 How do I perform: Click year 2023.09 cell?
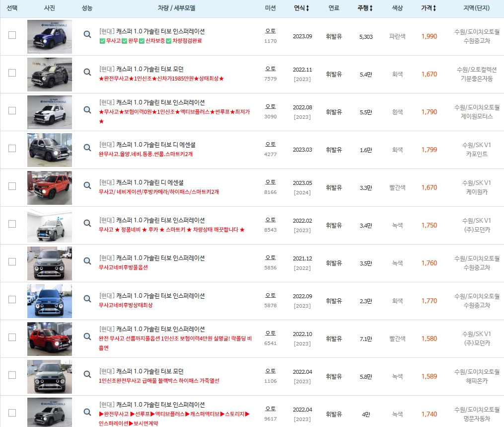pyautogui.click(x=302, y=36)
